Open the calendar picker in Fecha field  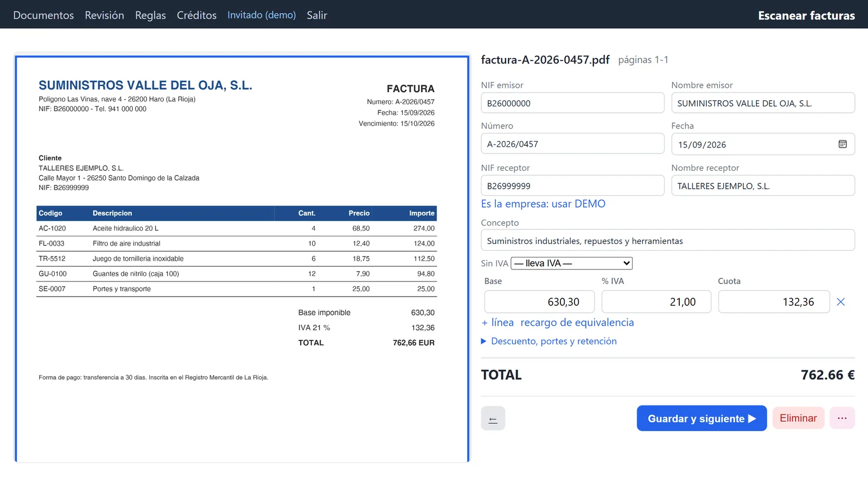click(843, 144)
